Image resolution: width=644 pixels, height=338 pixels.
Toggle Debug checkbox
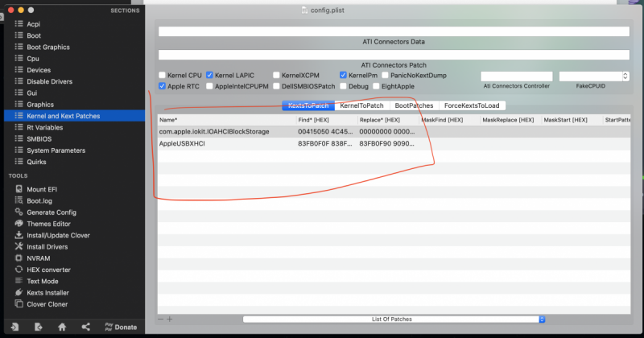pyautogui.click(x=343, y=86)
